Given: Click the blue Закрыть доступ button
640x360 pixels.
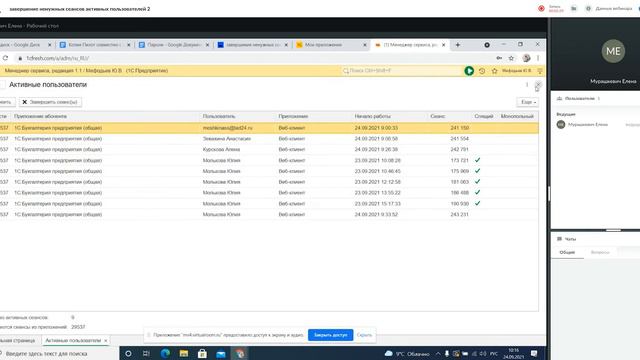Looking at the screenshot, I should (x=330, y=335).
